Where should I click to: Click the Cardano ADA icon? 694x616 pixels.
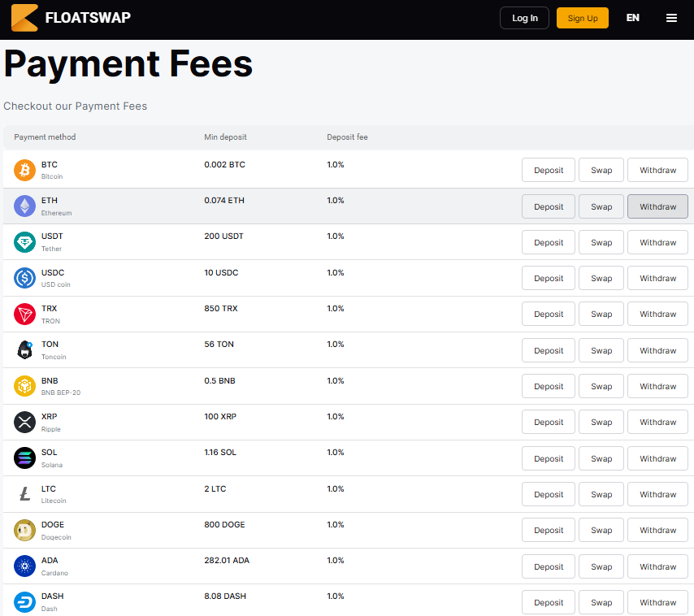coord(24,566)
